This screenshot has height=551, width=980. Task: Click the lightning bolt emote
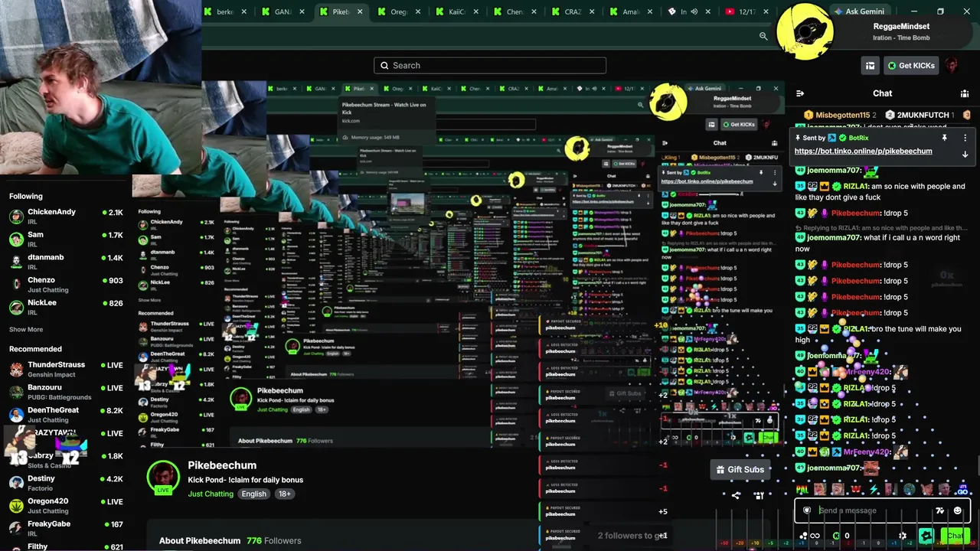(874, 489)
